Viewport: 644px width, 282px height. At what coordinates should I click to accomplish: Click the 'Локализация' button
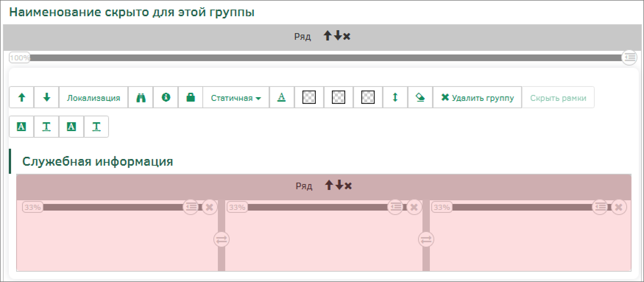(x=93, y=98)
